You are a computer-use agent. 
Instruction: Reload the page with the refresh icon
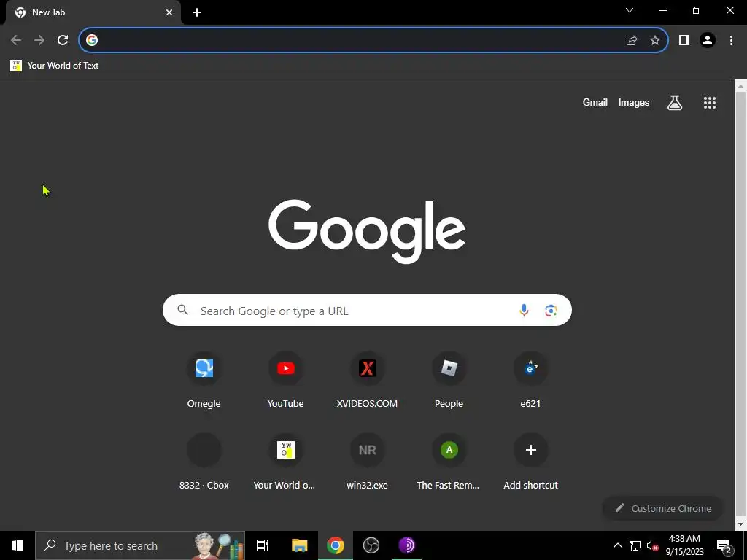(x=63, y=40)
